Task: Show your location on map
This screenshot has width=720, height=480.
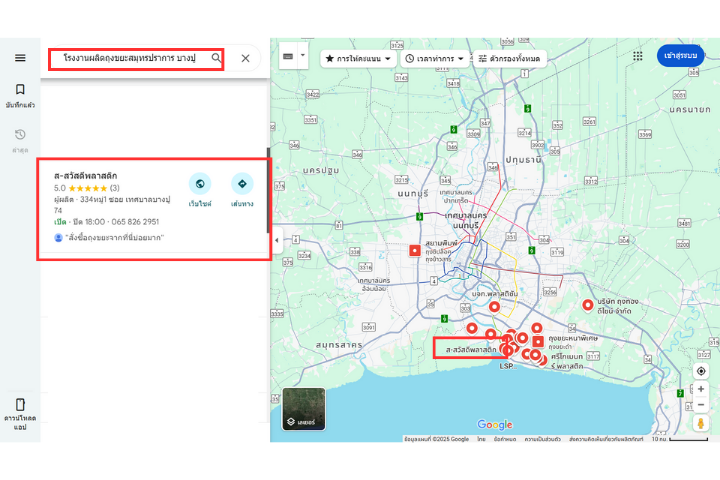Action: pyautogui.click(x=701, y=371)
